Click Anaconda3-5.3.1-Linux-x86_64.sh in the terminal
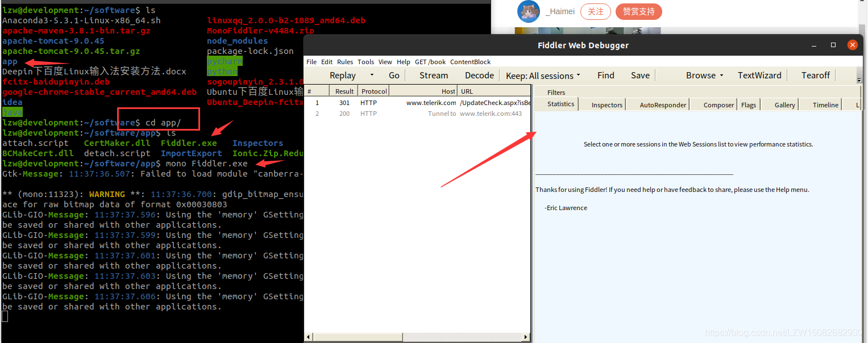 [81, 20]
